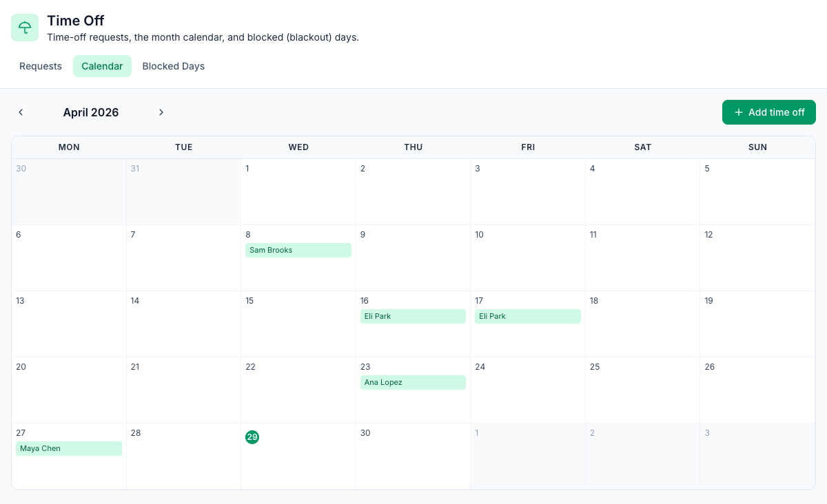Select the April 19 day cell
This screenshot has width=827, height=504.
757,324
